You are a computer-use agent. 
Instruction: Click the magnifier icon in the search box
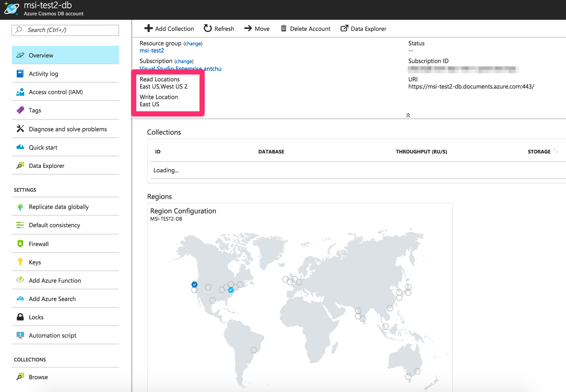pyautogui.click(x=19, y=30)
